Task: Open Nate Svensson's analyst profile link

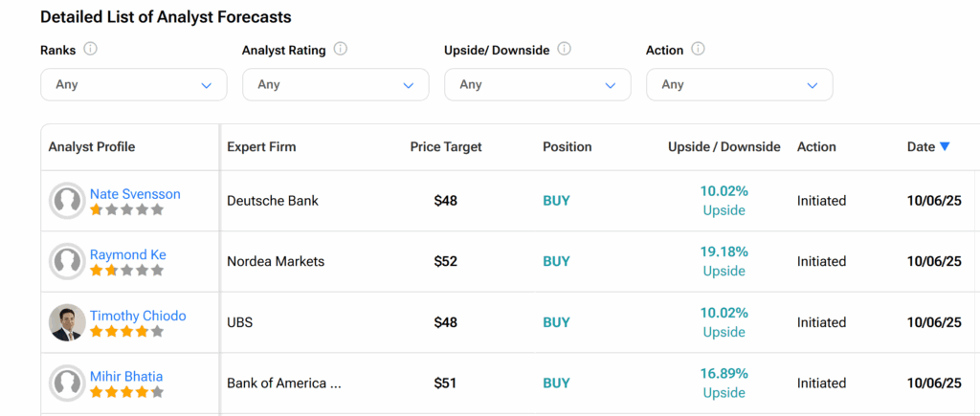Action: pyautogui.click(x=135, y=193)
